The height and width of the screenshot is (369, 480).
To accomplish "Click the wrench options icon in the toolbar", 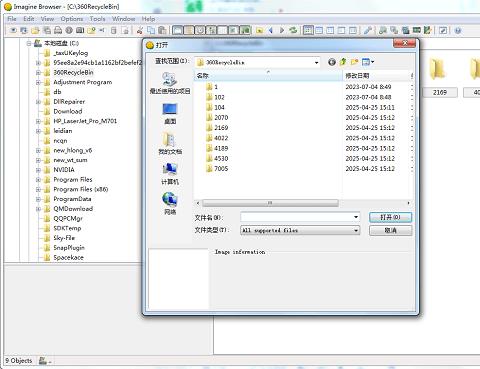I will pyautogui.click(x=368, y=31).
